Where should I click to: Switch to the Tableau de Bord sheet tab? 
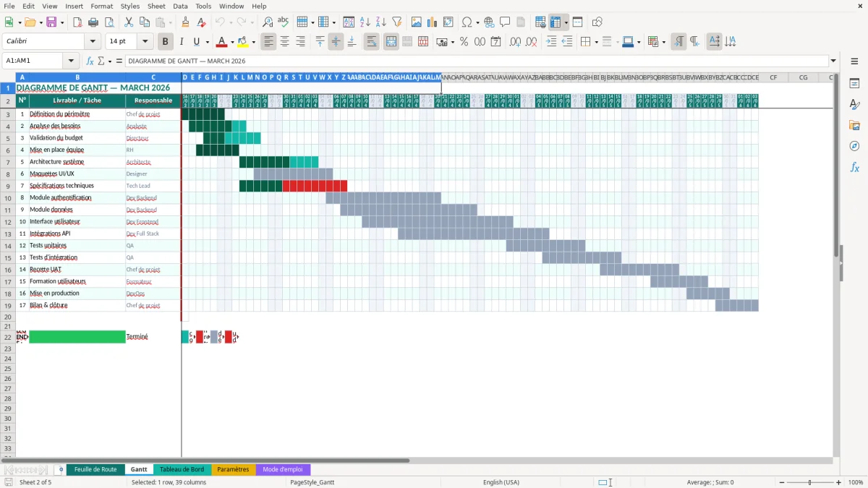click(x=182, y=469)
